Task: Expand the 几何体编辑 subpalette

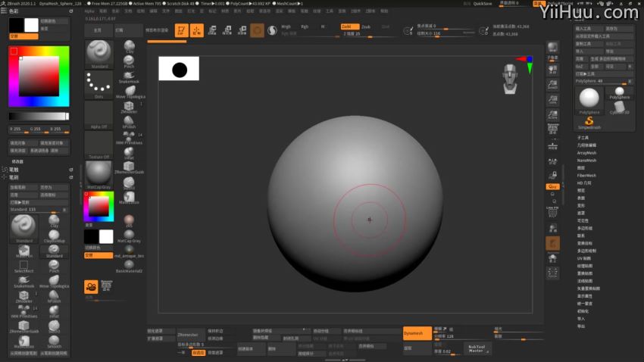Action: 586,145
